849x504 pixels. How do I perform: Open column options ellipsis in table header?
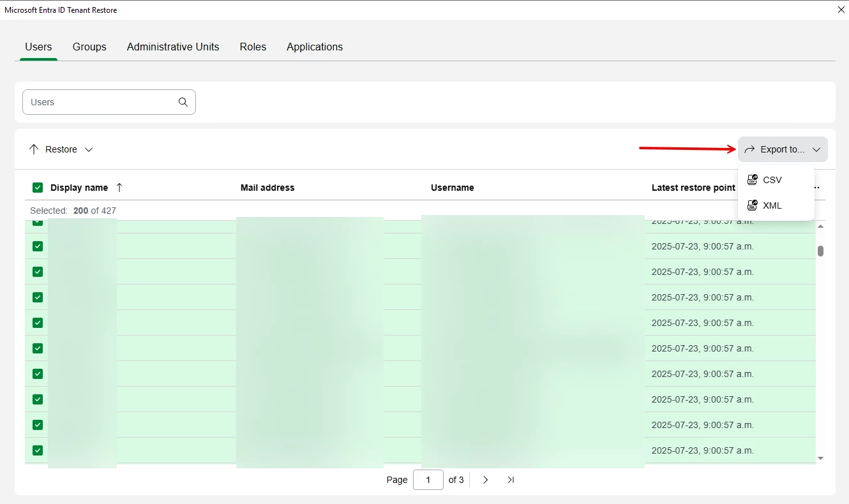pos(817,188)
